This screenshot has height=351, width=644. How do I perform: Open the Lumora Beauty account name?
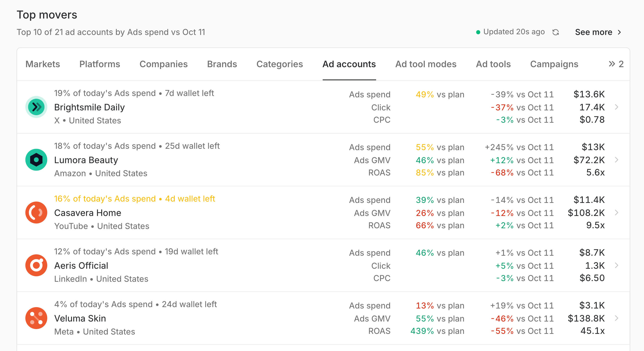(86, 160)
